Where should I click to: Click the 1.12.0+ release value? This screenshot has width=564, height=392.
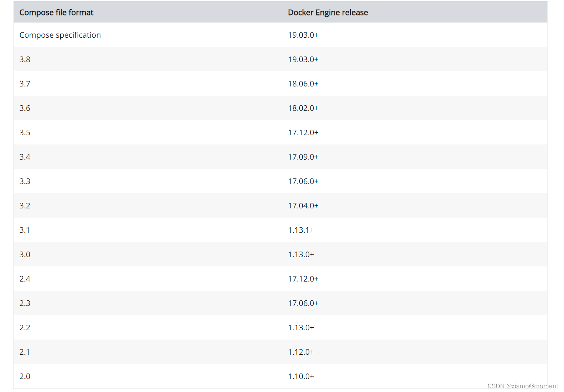[x=301, y=352]
